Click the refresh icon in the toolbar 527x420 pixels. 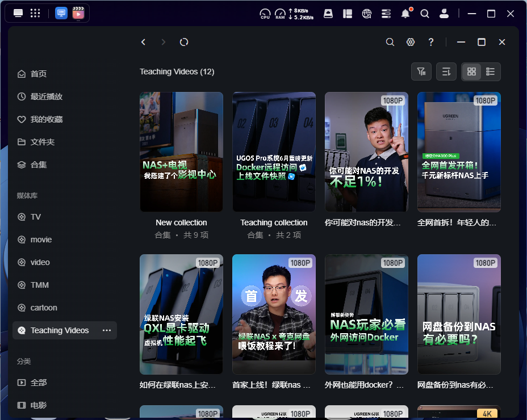tap(183, 42)
